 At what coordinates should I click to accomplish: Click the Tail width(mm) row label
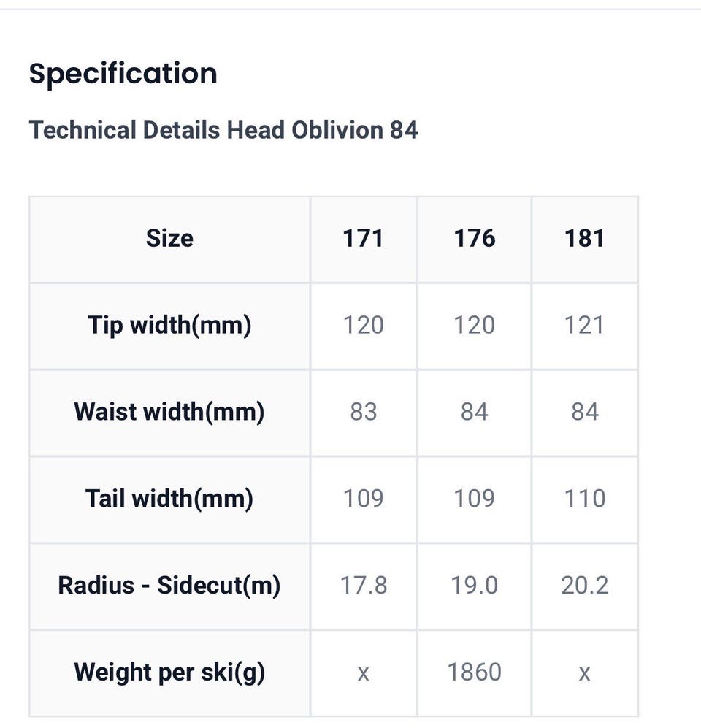click(x=169, y=499)
